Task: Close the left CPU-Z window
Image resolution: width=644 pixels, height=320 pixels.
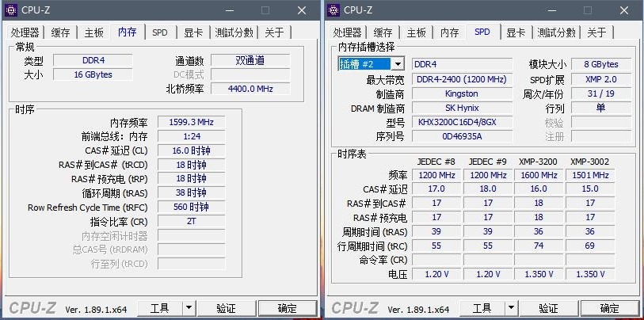Action: click(x=302, y=10)
